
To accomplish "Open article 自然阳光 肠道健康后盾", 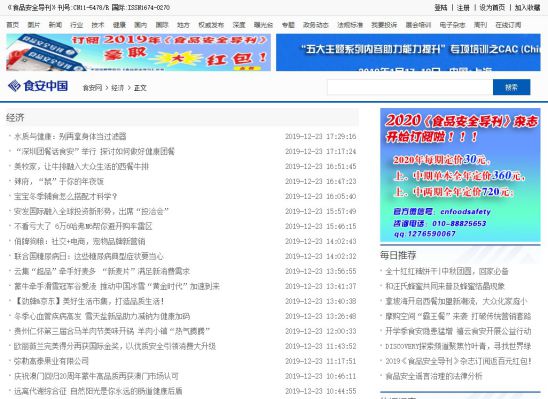I will tap(98, 391).
